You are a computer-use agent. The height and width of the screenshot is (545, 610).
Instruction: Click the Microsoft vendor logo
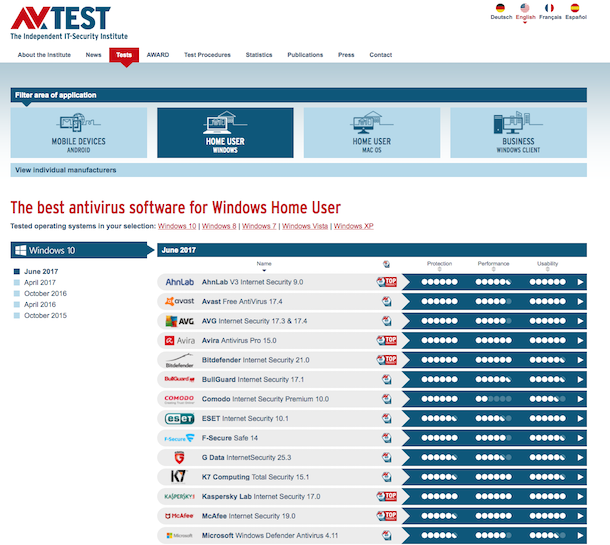pyautogui.click(x=179, y=536)
